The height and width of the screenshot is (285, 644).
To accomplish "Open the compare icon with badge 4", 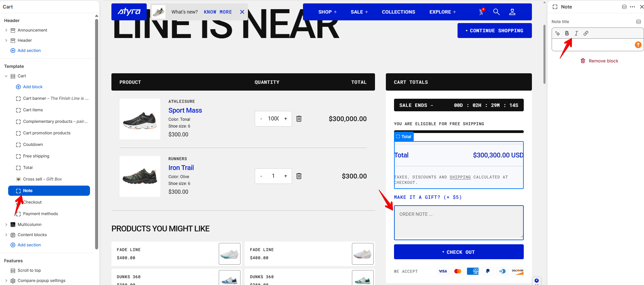I will coord(482,12).
